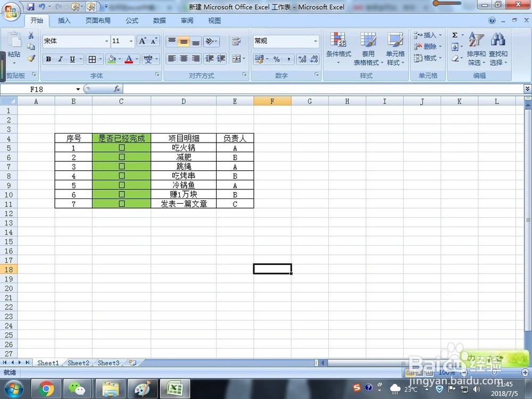
Task: Click the fill color paint bucket
Action: pyautogui.click(x=111, y=60)
